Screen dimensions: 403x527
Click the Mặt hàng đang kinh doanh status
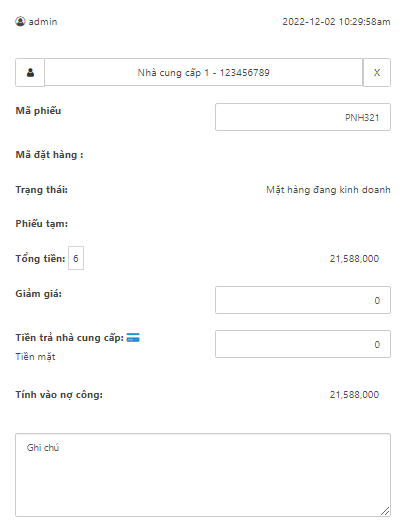[328, 190]
